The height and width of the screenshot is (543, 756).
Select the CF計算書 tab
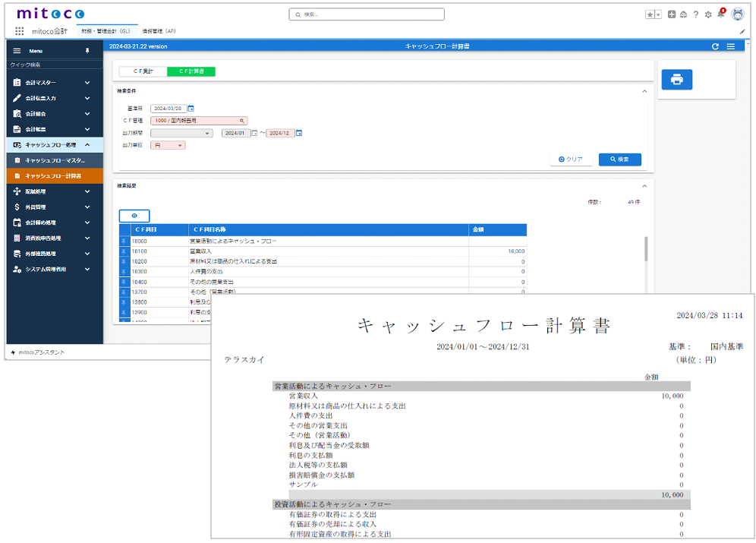point(191,71)
